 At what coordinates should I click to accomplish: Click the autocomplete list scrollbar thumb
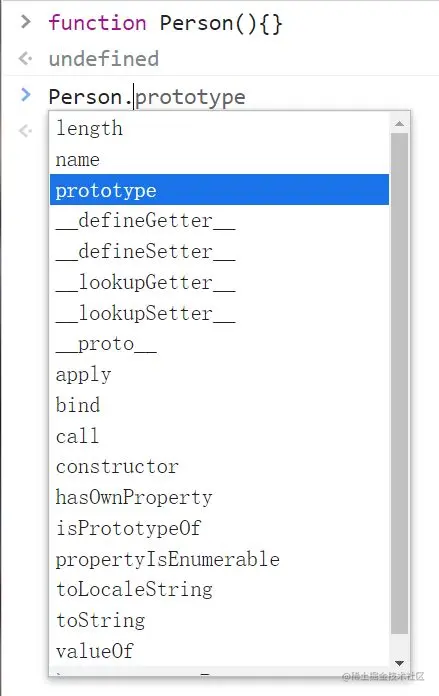[399, 384]
